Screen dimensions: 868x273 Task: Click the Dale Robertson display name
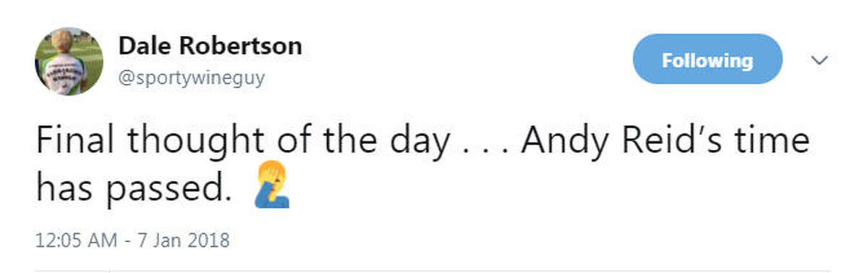(x=210, y=47)
